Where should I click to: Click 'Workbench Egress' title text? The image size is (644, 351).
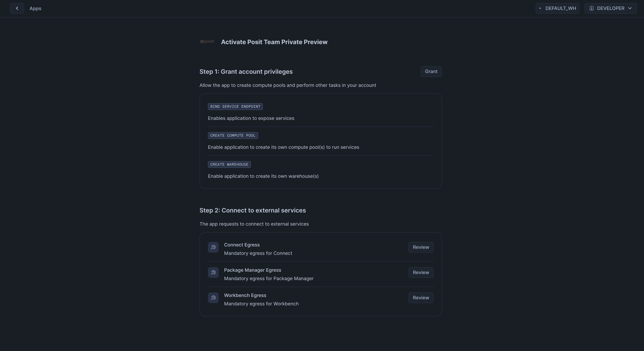245,295
